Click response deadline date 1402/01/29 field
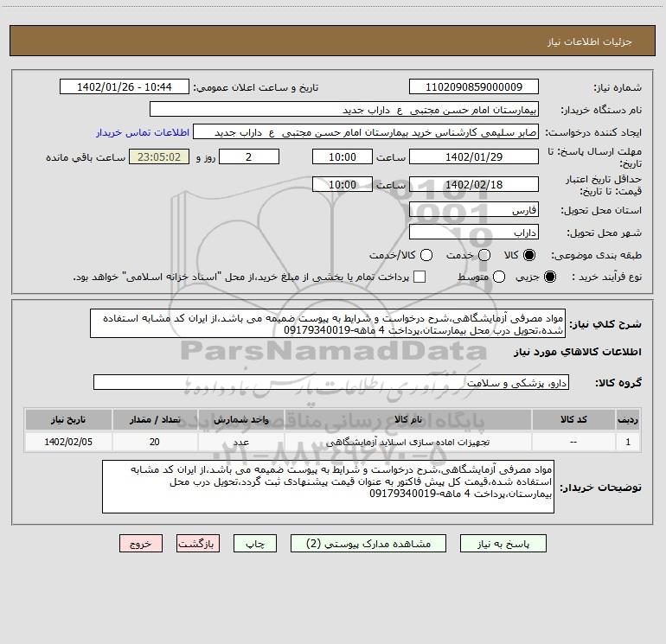Screen dimensions: 666x644 [474, 156]
